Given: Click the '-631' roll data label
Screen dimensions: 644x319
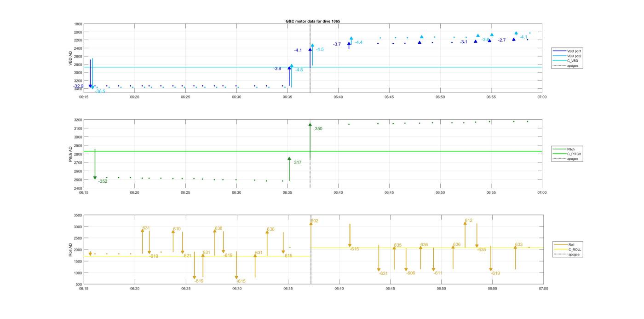Looking at the screenshot, I should pos(383,273).
